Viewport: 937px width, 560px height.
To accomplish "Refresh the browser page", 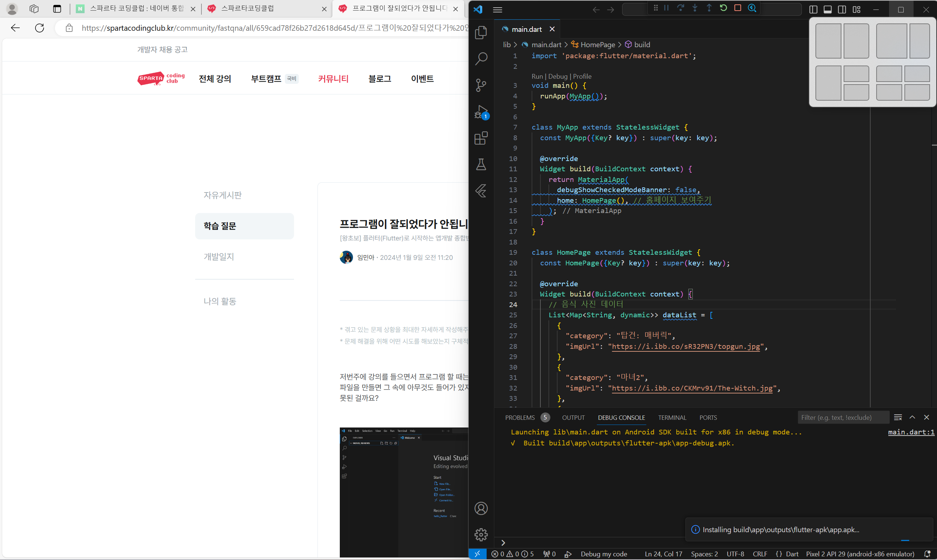I will 40,28.
